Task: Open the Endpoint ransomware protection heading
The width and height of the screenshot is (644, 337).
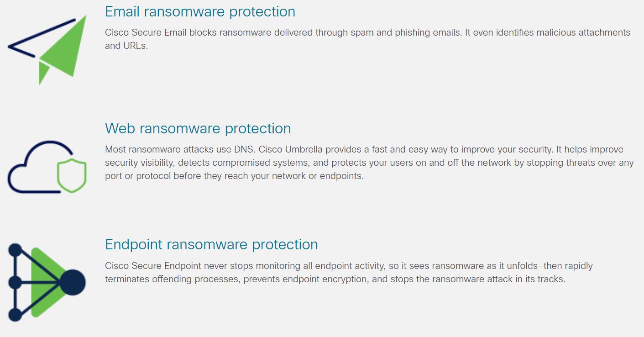Action: click(x=211, y=245)
